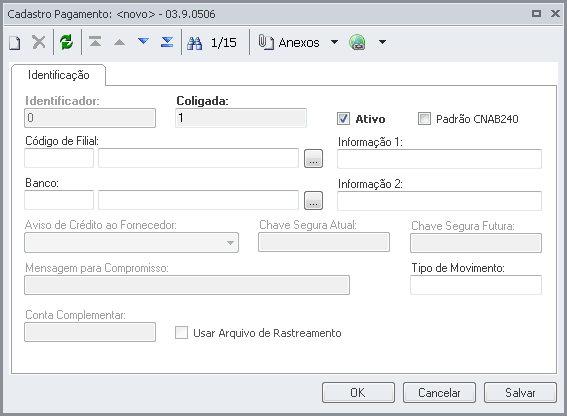This screenshot has height=416, width=567.
Task: Go to first record arrow icon
Action: point(95,42)
